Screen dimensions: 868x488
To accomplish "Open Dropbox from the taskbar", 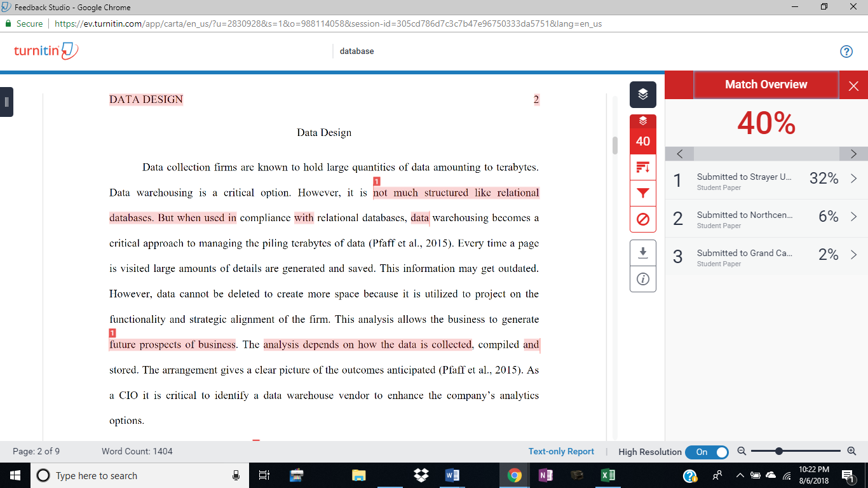I will tap(420, 475).
